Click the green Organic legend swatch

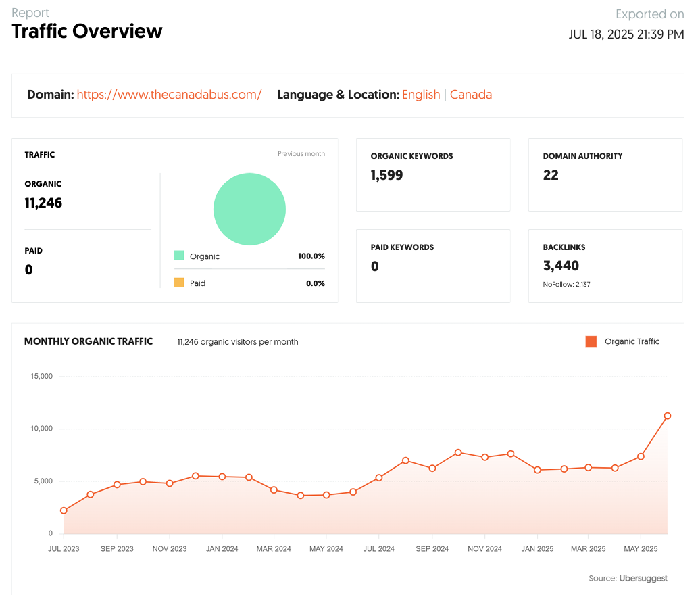(x=179, y=256)
